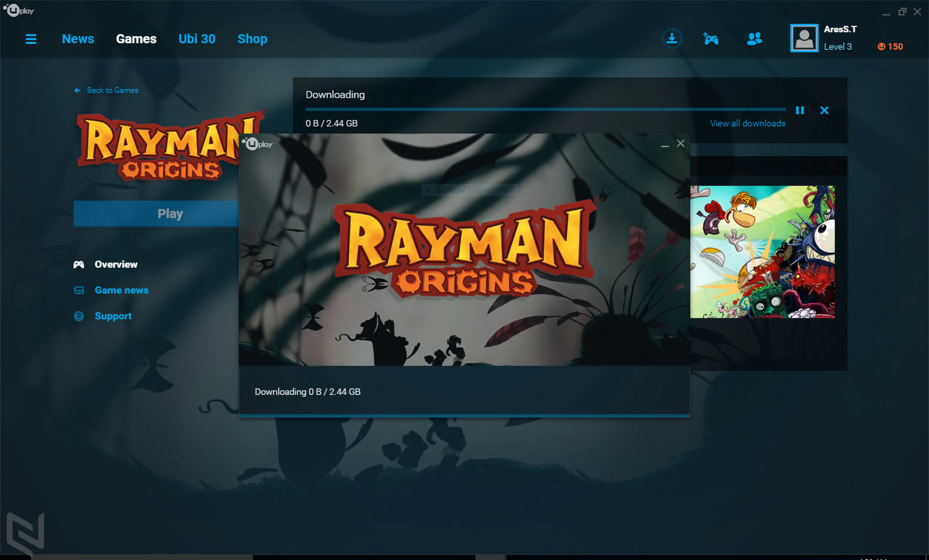Click the orange Uplay units coin icon

pos(881,46)
